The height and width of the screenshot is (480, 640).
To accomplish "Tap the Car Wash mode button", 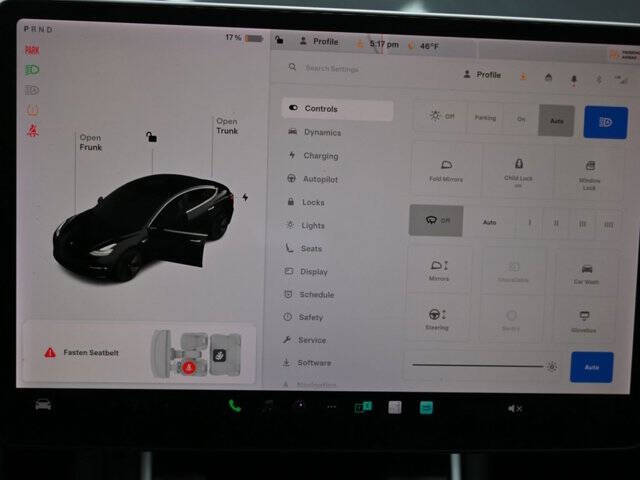I will (586, 273).
